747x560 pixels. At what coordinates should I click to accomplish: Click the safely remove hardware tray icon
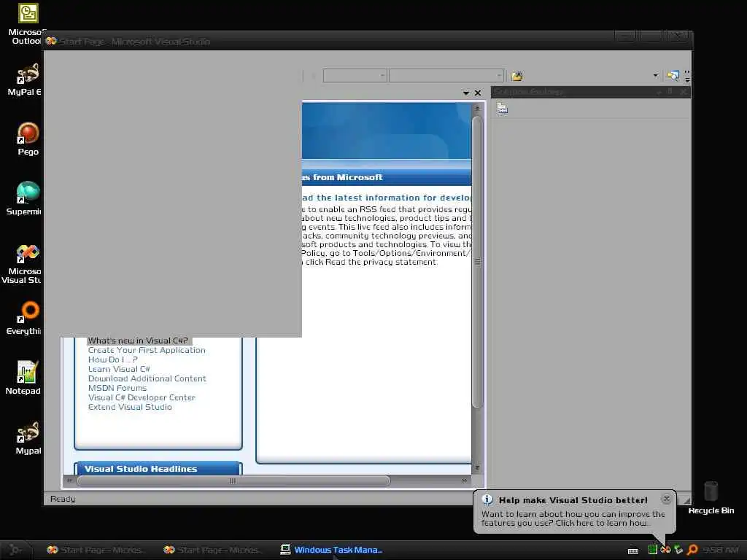click(x=678, y=550)
